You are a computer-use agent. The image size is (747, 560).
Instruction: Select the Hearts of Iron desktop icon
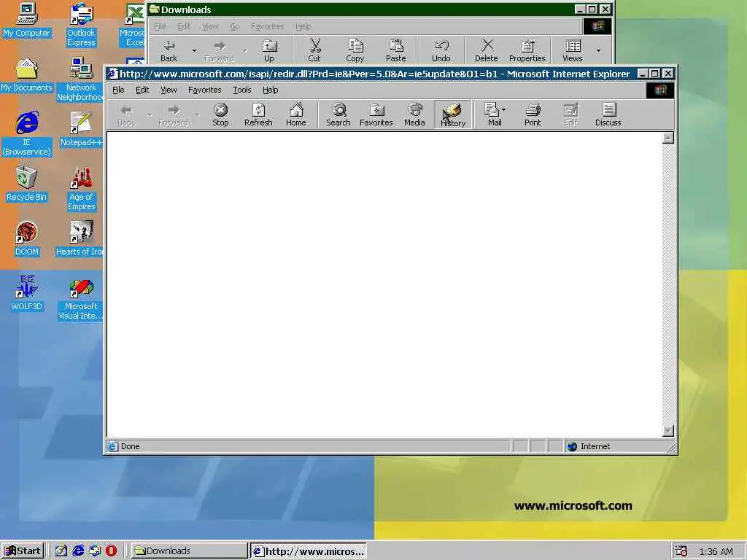80,239
